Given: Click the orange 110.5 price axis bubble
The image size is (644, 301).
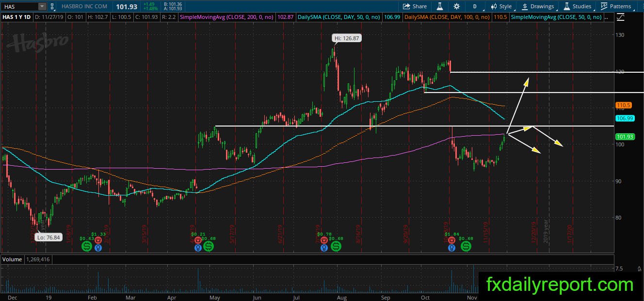Looking at the screenshot, I should pyautogui.click(x=623, y=105).
